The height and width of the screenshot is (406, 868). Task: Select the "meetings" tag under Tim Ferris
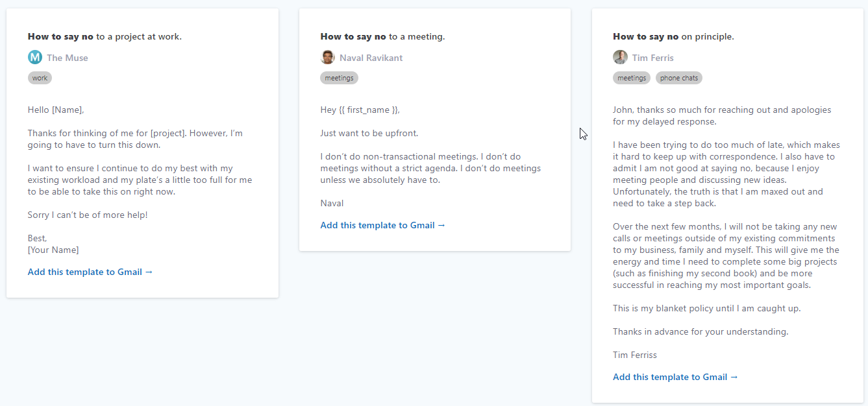tap(632, 78)
